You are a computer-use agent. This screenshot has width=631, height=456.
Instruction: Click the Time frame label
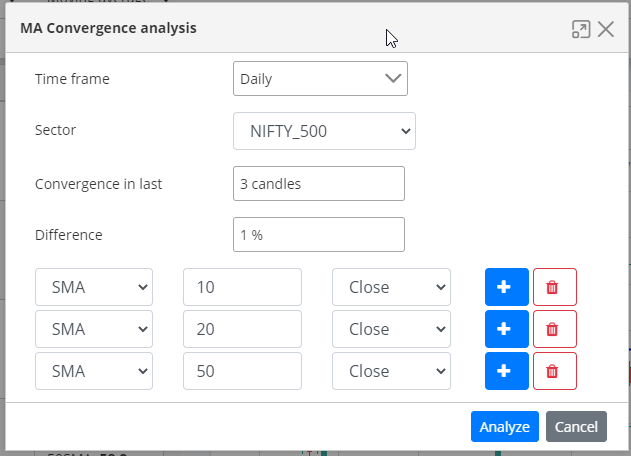pyautogui.click(x=72, y=79)
